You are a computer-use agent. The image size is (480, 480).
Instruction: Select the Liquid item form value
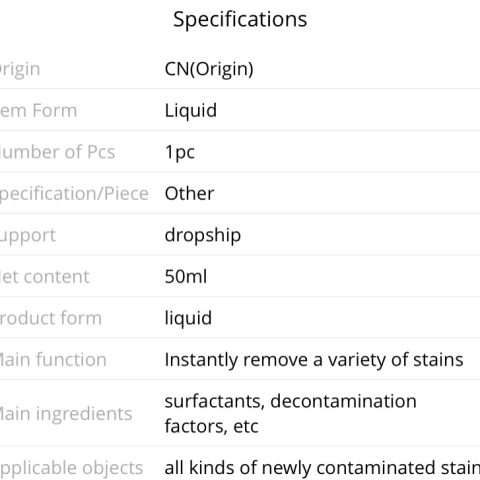[x=191, y=110]
